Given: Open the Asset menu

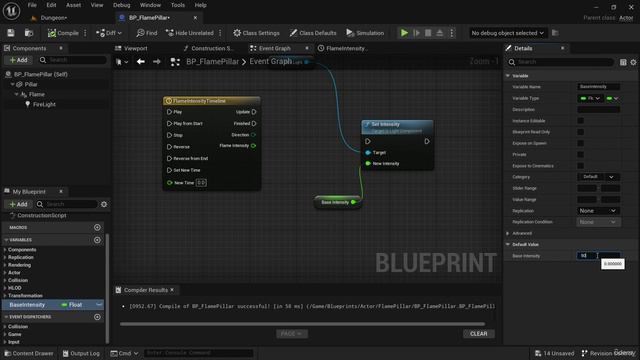Looking at the screenshot, I should point(73,5).
